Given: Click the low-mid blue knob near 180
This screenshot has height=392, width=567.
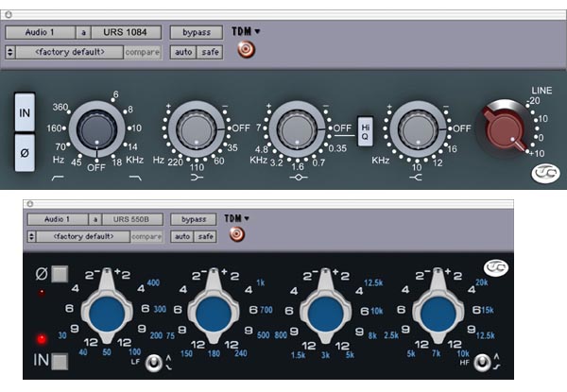Looking at the screenshot, I should coord(214,314).
